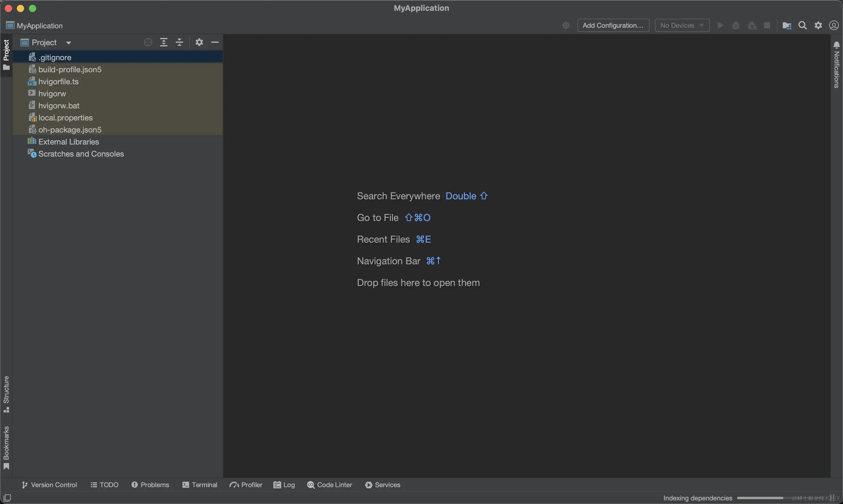Open Notifications side tab
This screenshot has width=843, height=504.
click(x=836, y=64)
